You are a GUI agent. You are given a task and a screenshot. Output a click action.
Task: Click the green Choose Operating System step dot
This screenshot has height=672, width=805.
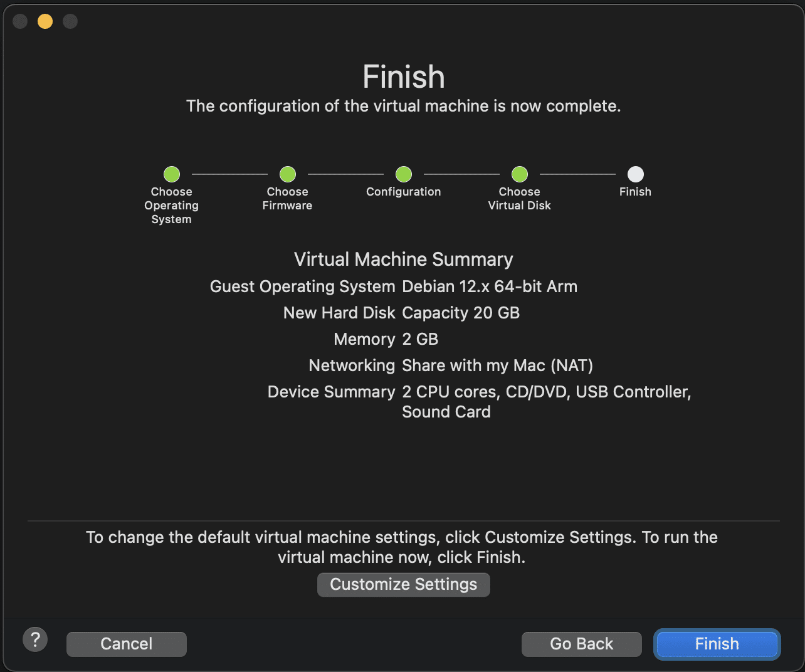[x=171, y=174]
